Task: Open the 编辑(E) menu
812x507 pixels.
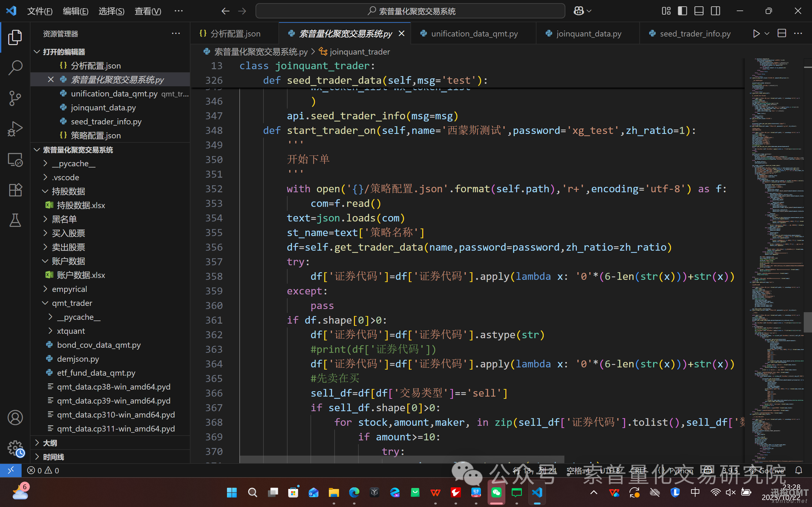Action: [x=76, y=11]
